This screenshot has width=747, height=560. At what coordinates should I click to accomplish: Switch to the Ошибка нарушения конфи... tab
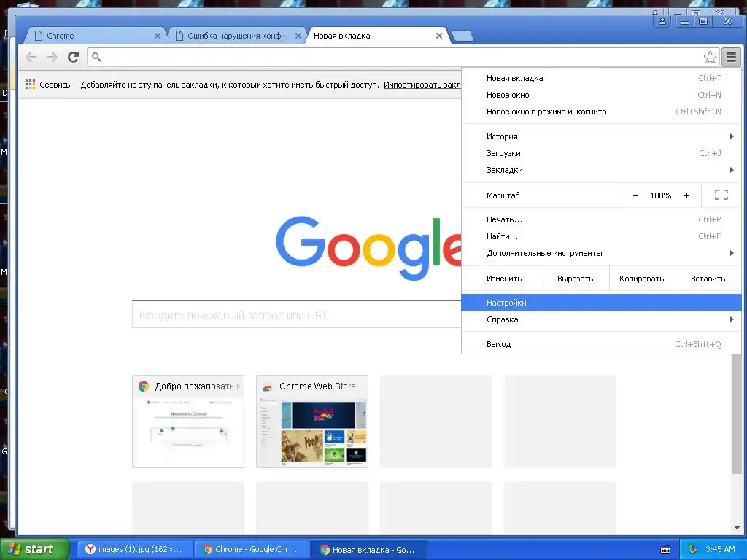[237, 36]
